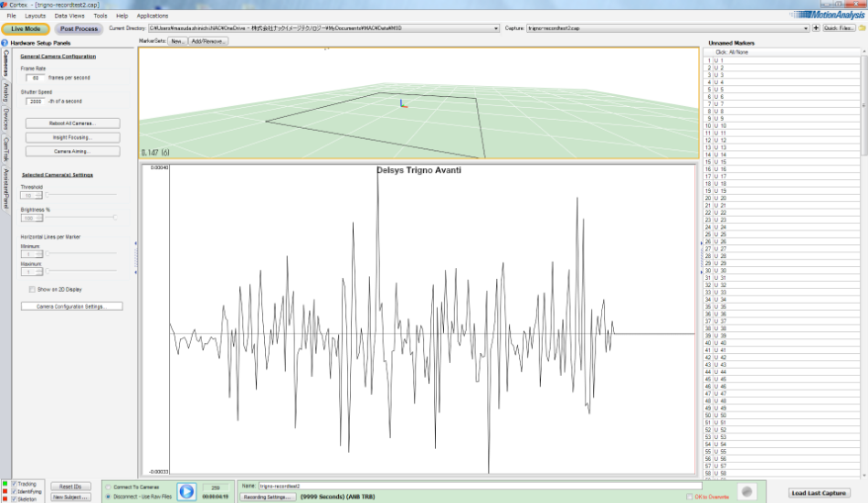Click Load Last Capture button

(x=819, y=493)
